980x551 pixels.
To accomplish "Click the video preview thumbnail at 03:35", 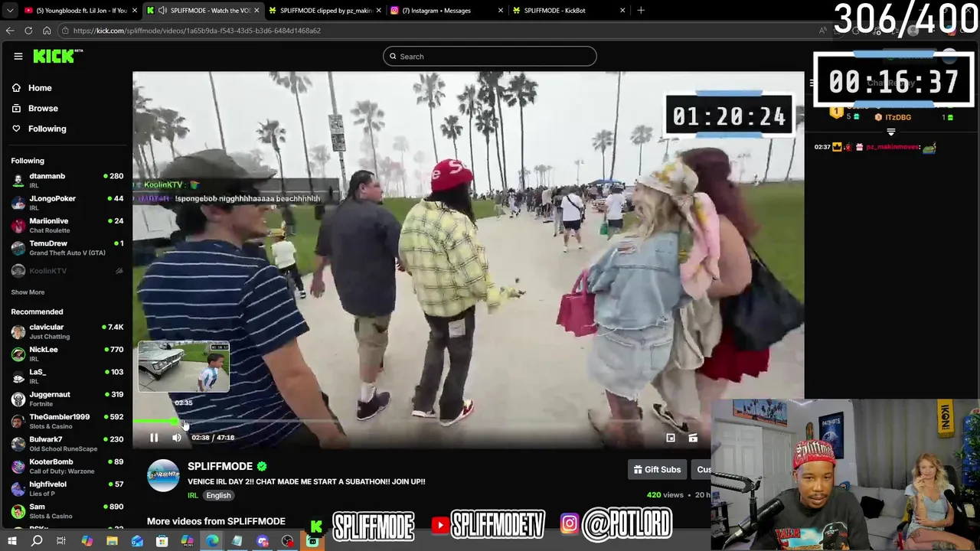I will [x=184, y=367].
